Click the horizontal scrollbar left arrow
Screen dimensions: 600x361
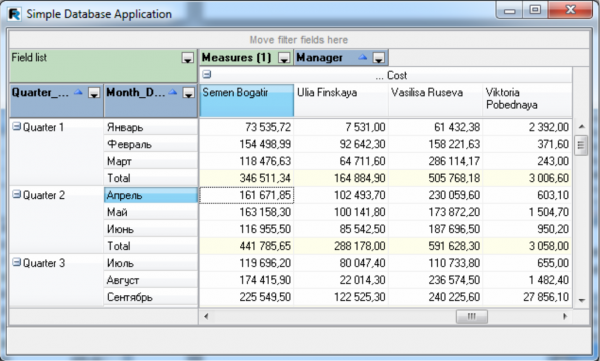[206, 316]
